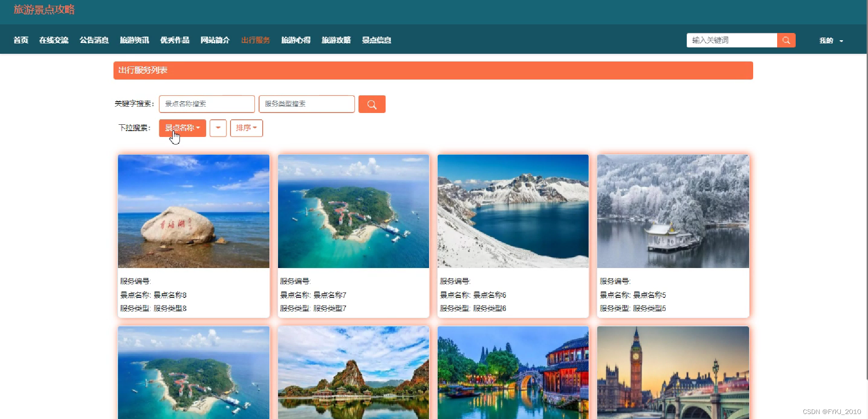This screenshot has height=419, width=868.
Task: Click the text 景点名称: 景点名称7
Action: pos(313,295)
